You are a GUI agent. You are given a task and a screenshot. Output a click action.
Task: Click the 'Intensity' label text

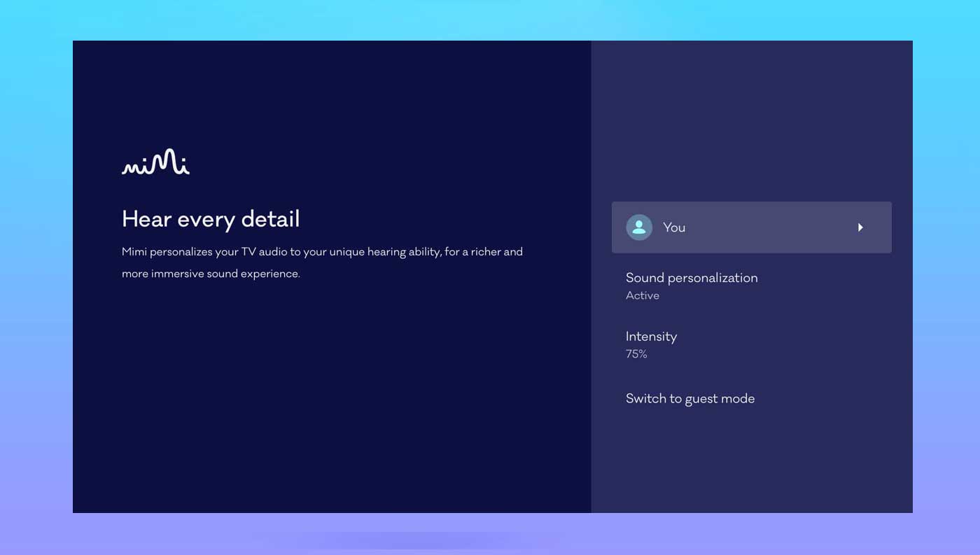click(651, 337)
